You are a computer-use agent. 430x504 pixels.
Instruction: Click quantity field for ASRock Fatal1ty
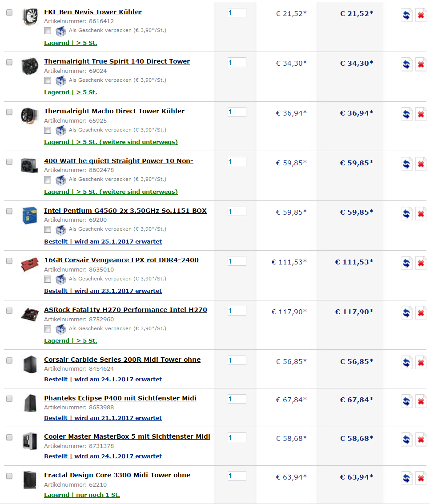point(237,311)
